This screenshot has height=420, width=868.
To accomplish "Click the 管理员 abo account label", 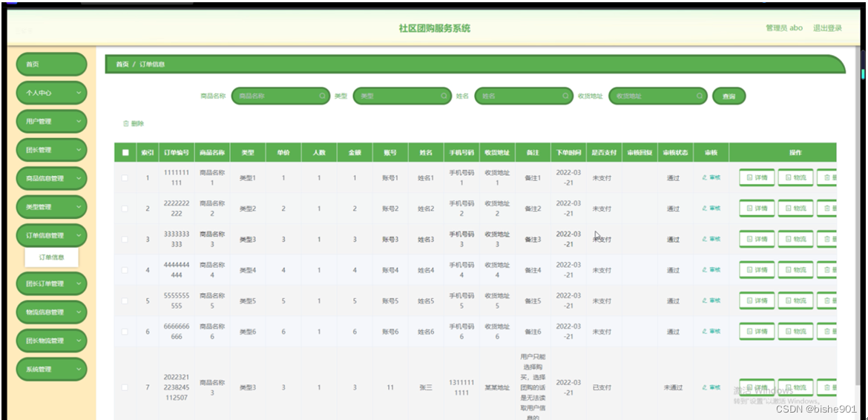I will pyautogui.click(x=784, y=28).
